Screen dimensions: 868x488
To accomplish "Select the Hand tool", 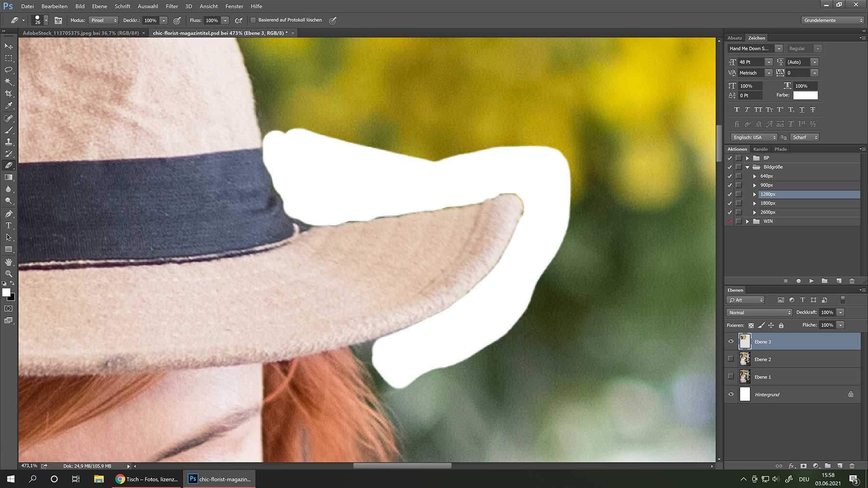I will pos(9,262).
